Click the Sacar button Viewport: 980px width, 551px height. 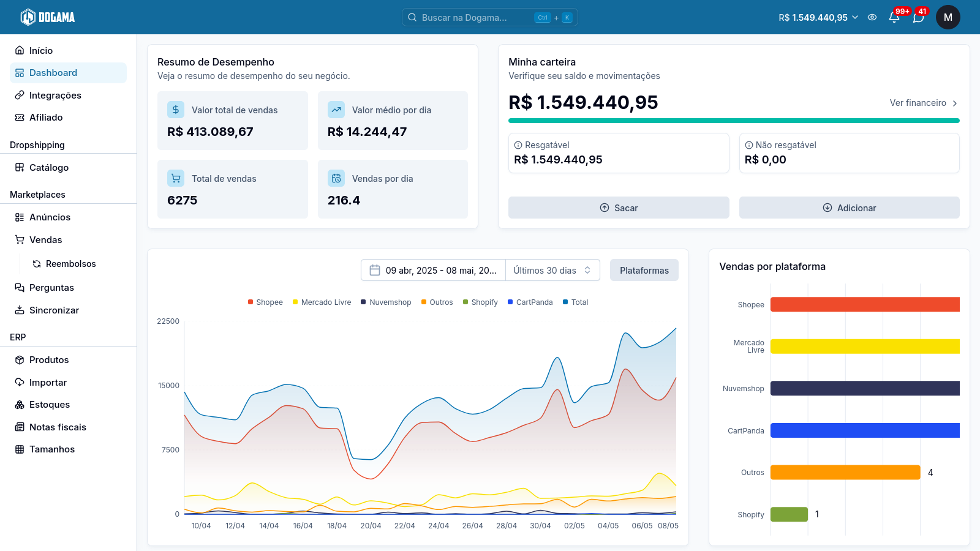(619, 208)
